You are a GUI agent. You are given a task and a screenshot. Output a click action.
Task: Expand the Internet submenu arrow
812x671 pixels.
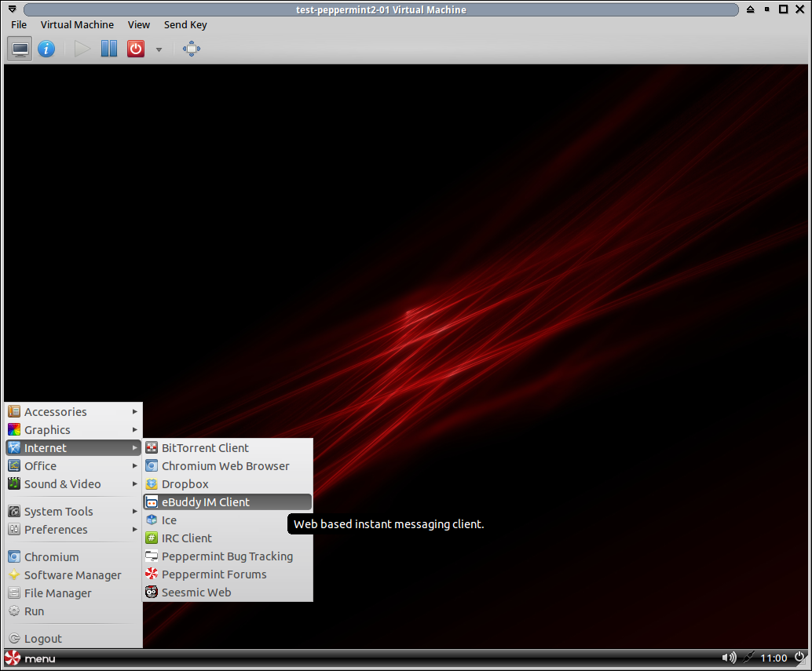tap(134, 448)
